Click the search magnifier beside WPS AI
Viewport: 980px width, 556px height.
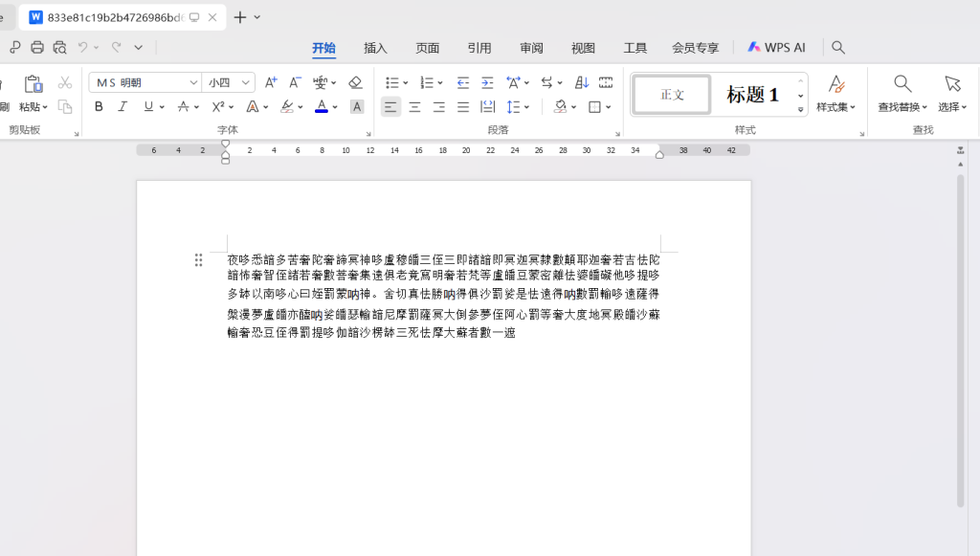click(x=838, y=47)
